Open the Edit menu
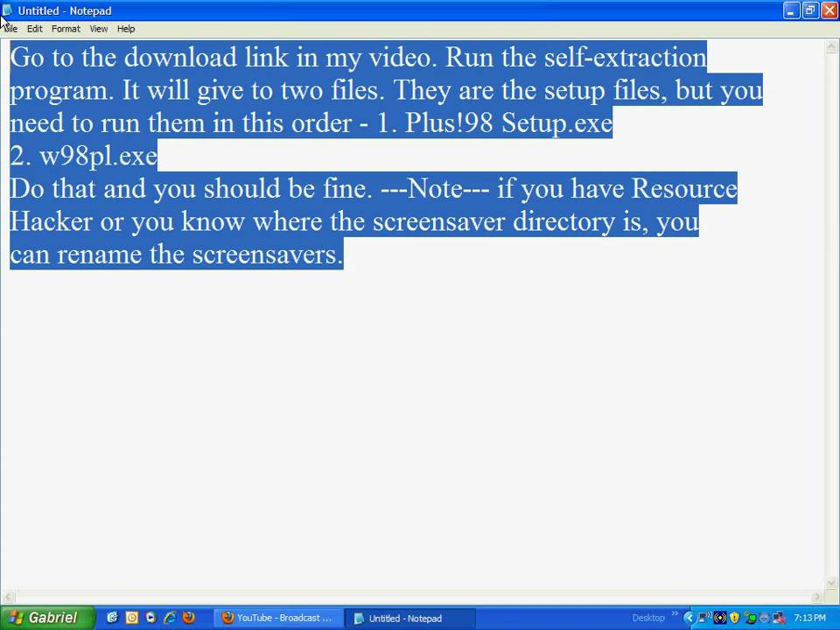 (35, 29)
